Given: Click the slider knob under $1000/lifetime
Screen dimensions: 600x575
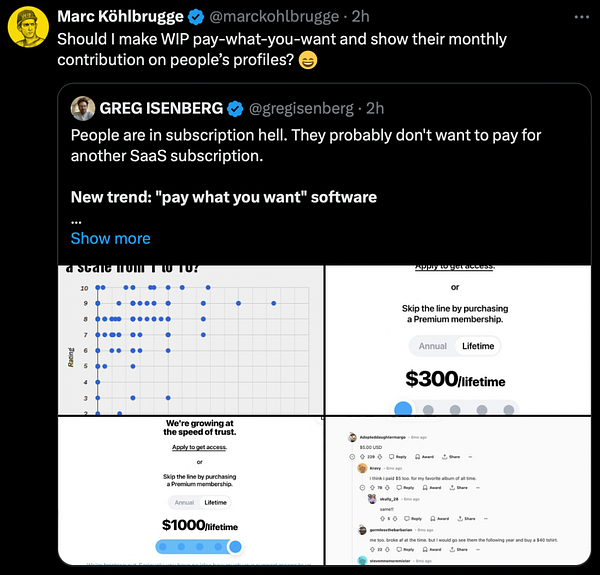Looking at the screenshot, I should tap(235, 547).
